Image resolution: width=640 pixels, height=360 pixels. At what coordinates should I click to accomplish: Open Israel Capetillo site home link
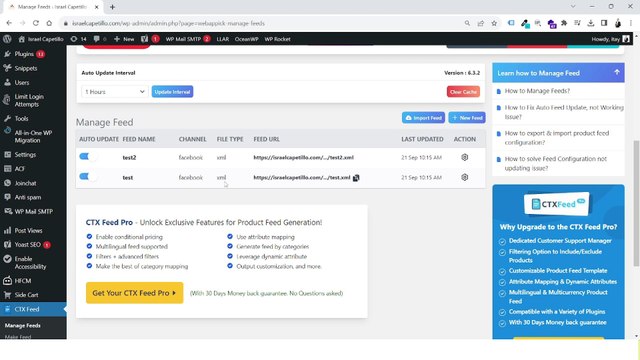coord(41,39)
